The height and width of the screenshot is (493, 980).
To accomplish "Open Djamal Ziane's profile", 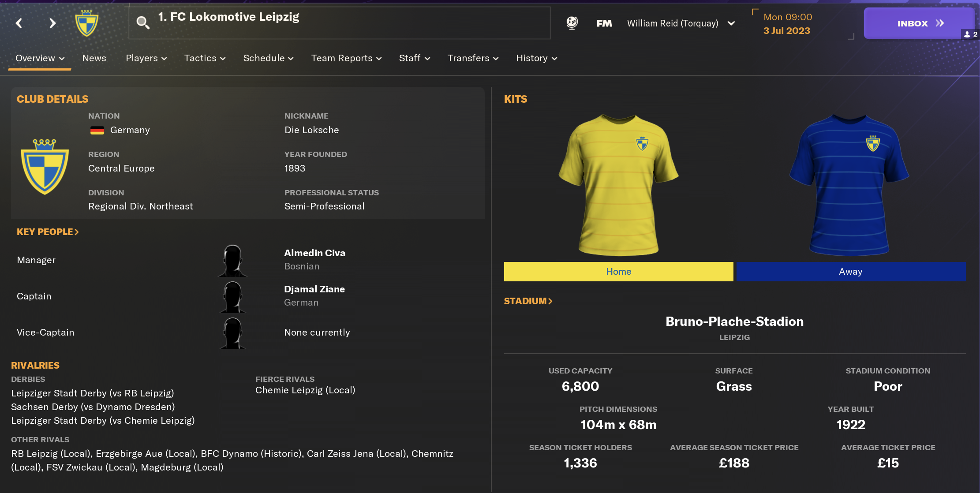I will pyautogui.click(x=314, y=289).
